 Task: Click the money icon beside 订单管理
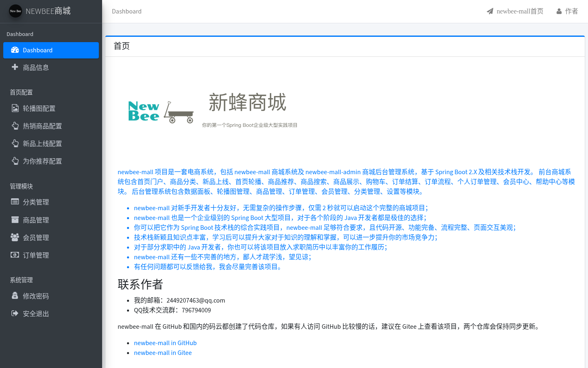pyautogui.click(x=15, y=255)
